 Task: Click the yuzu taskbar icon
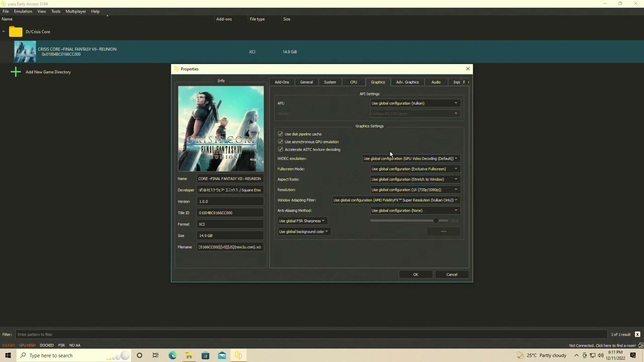[x=238, y=355]
